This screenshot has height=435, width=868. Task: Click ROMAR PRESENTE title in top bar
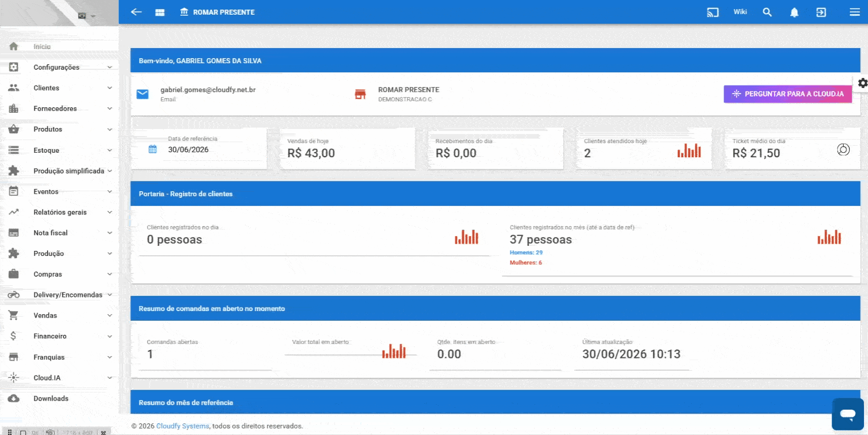click(x=224, y=12)
